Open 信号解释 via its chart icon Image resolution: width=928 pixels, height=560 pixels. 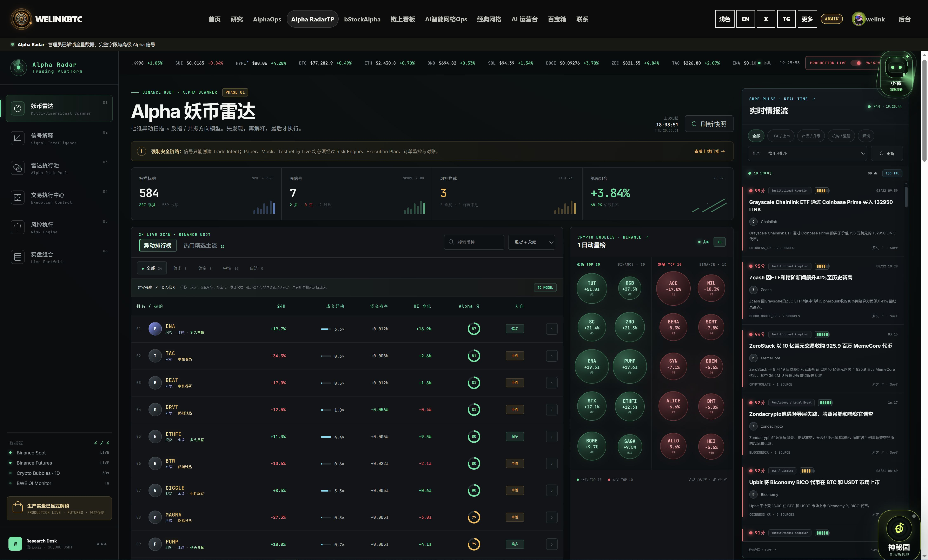point(17,138)
